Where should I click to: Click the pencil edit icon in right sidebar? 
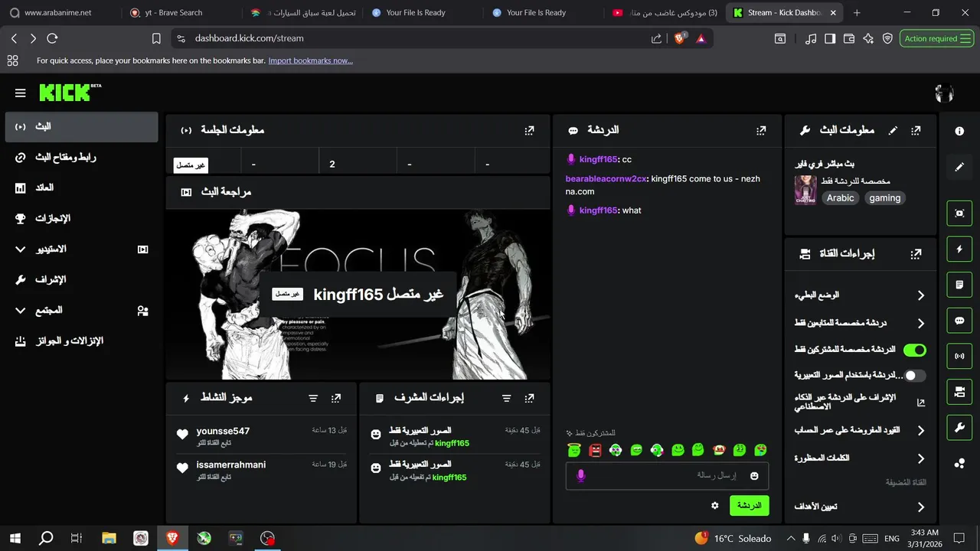coord(959,167)
